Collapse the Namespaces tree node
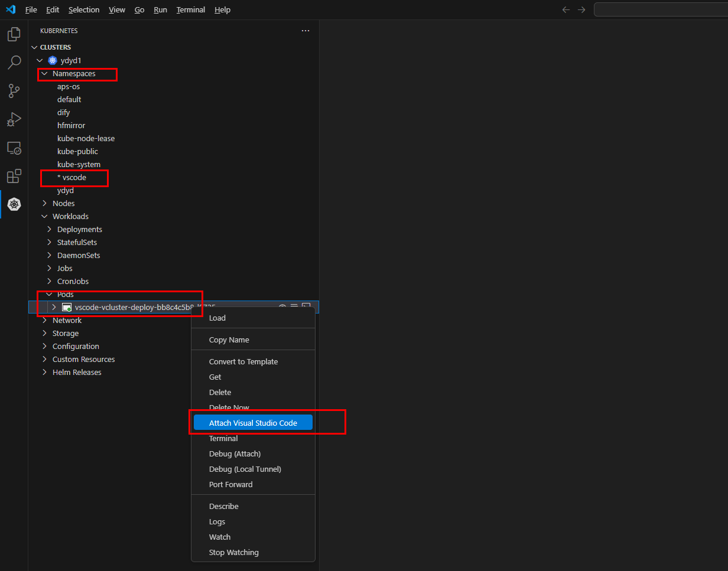728x571 pixels. (x=44, y=74)
